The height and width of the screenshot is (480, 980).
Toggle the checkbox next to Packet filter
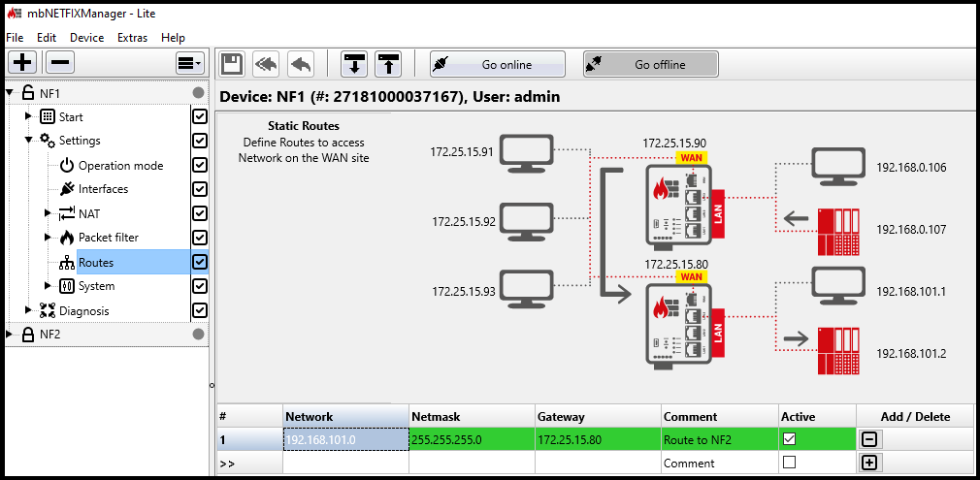point(199,238)
